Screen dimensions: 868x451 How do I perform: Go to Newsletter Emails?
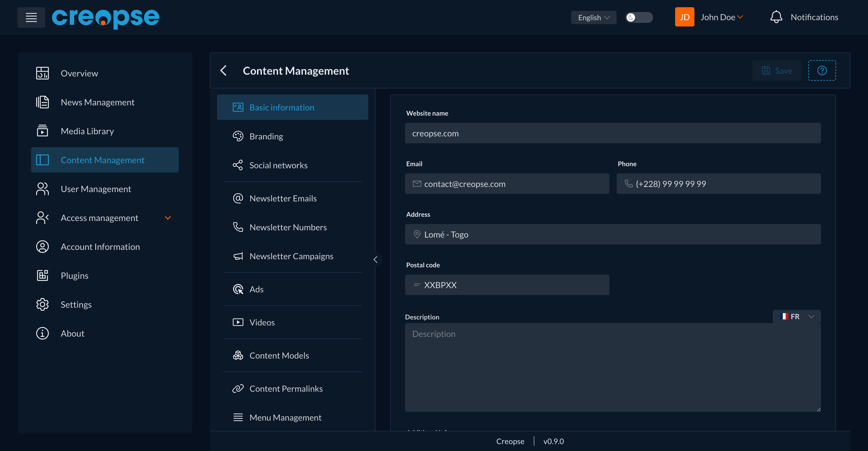tap(292, 198)
